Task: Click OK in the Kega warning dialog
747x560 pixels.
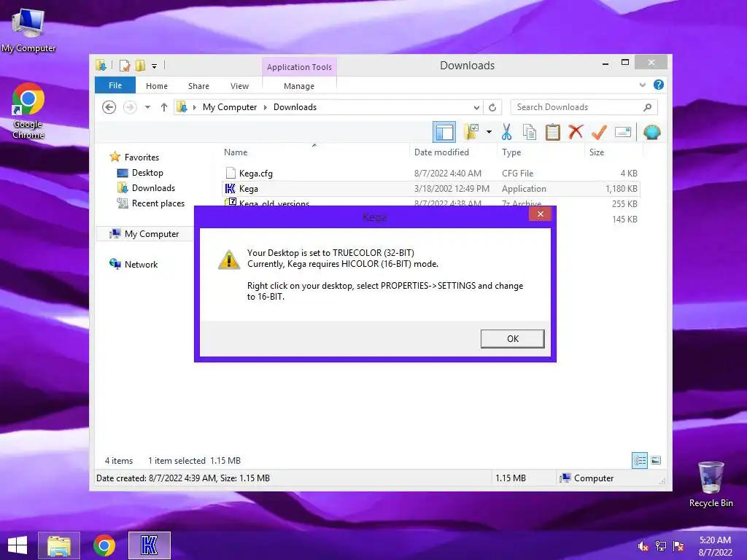Action: coord(512,338)
